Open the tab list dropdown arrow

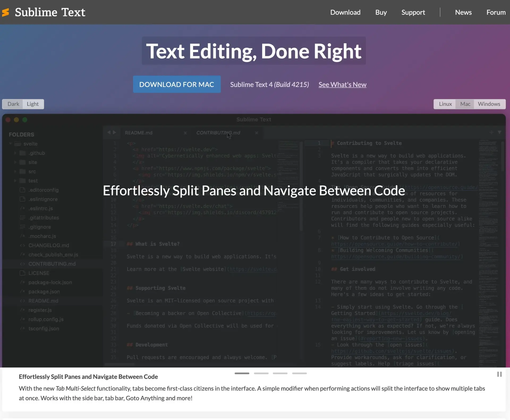coord(499,132)
